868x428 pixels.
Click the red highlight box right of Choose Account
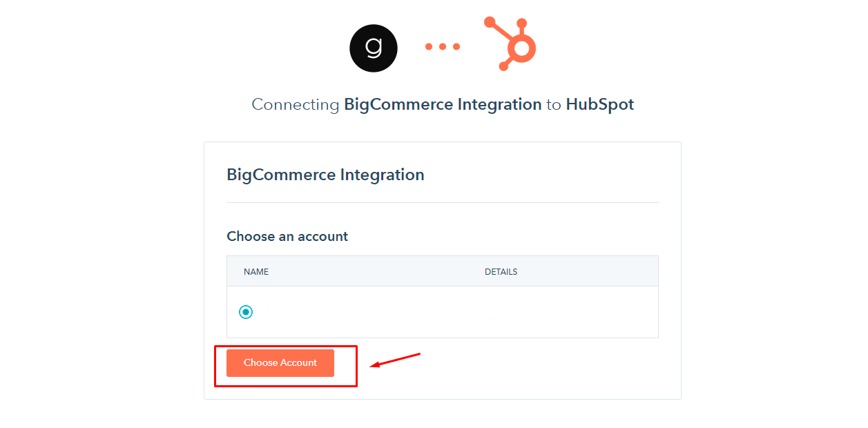tap(345, 366)
